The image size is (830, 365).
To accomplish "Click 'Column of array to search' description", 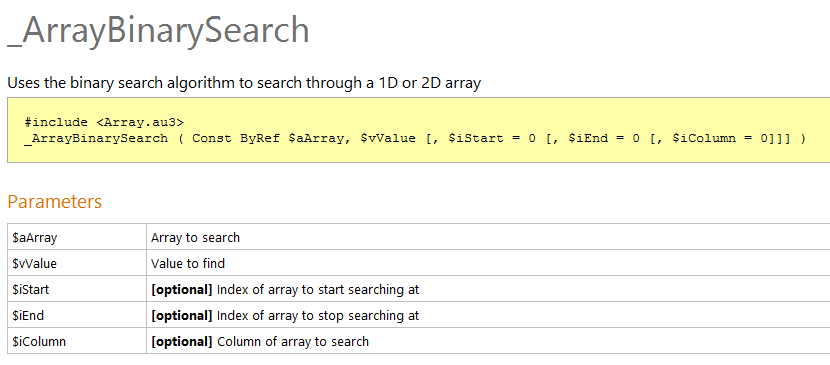I will point(293,342).
